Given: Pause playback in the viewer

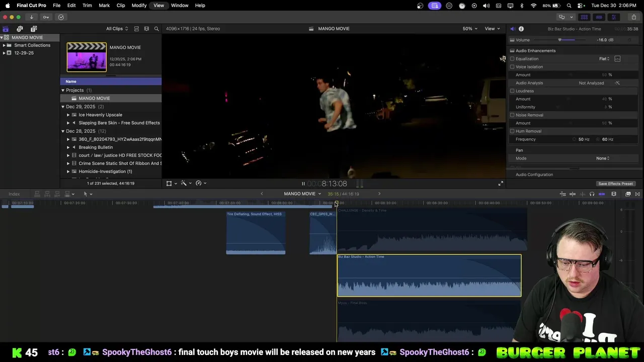Looking at the screenshot, I should (303, 184).
